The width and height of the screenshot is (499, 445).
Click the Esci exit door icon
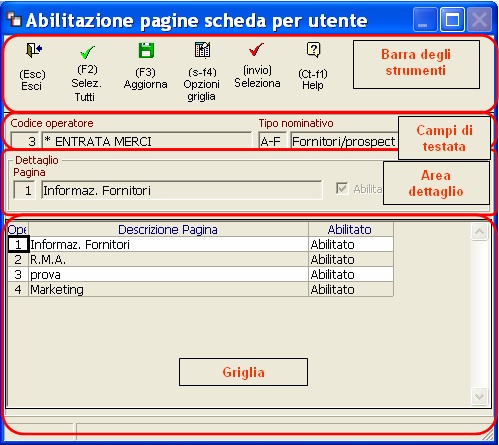[x=34, y=50]
